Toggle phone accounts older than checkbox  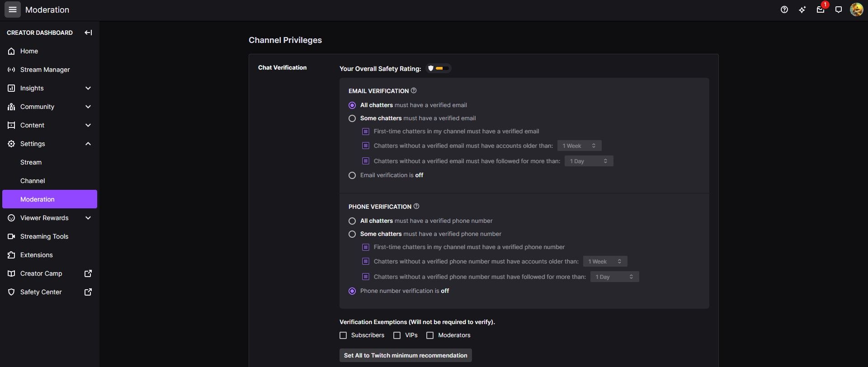[366, 261]
